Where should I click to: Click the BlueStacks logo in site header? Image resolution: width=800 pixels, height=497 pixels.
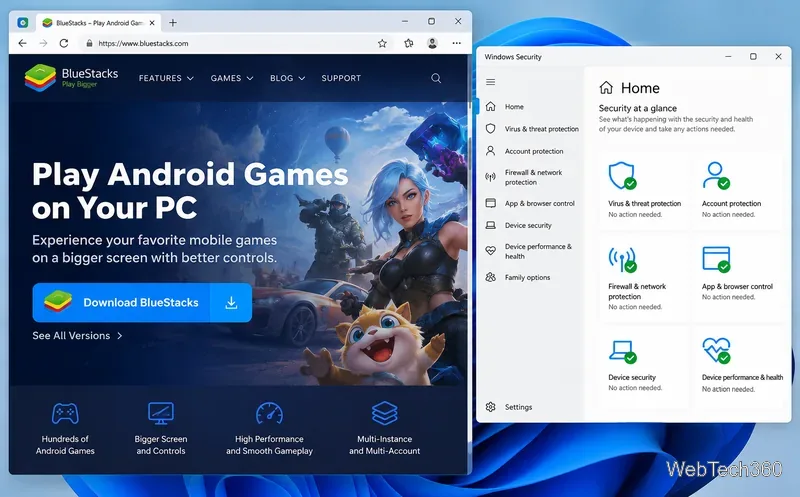point(71,78)
